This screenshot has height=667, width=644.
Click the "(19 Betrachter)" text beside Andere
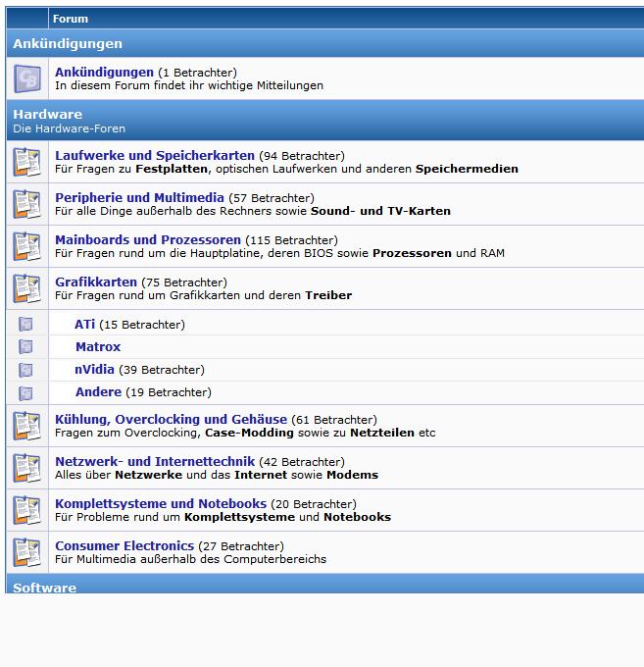[x=169, y=392]
